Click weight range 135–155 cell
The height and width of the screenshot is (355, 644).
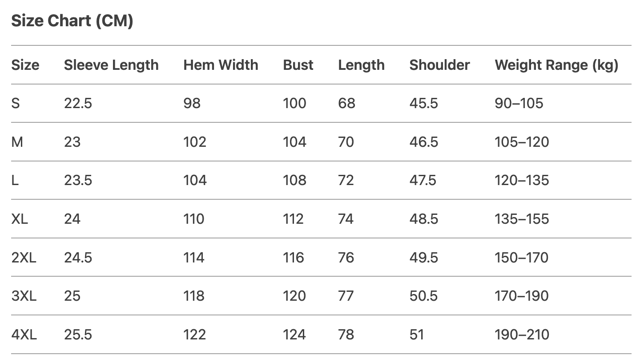522,219
